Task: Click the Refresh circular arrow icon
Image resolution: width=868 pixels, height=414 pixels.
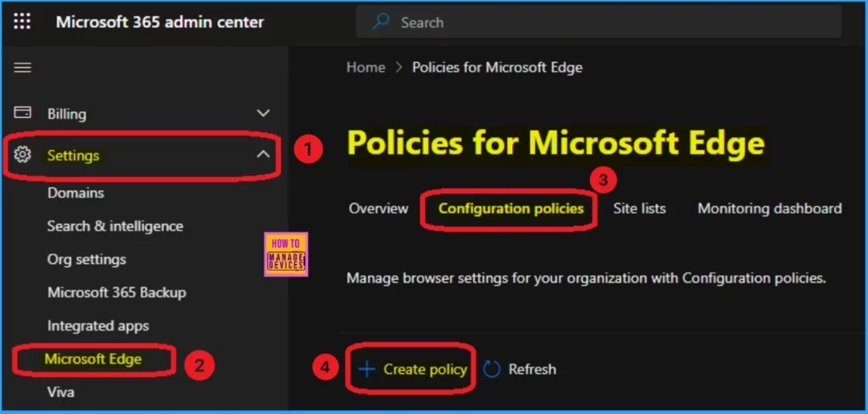Action: click(x=492, y=369)
